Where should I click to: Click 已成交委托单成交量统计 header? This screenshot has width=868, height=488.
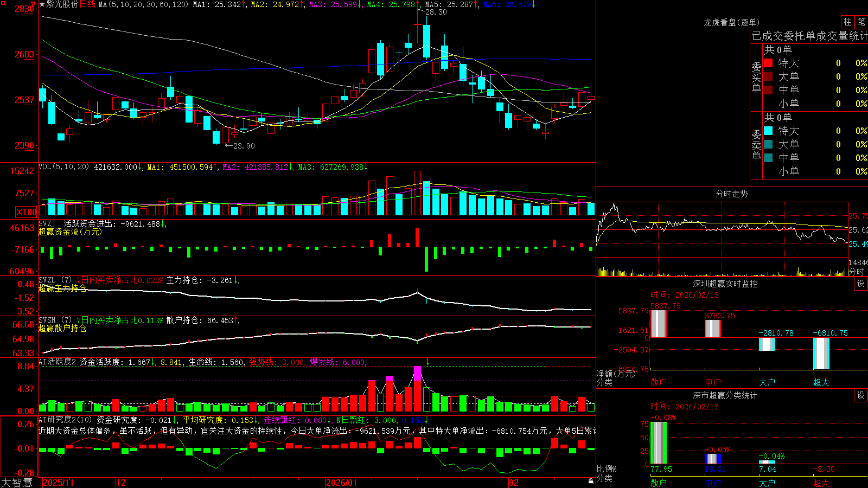click(809, 36)
